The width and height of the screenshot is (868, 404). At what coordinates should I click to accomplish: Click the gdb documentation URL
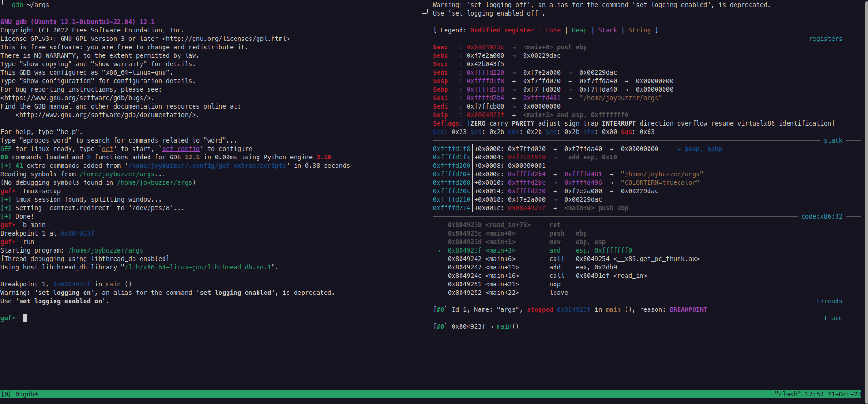[x=105, y=115]
